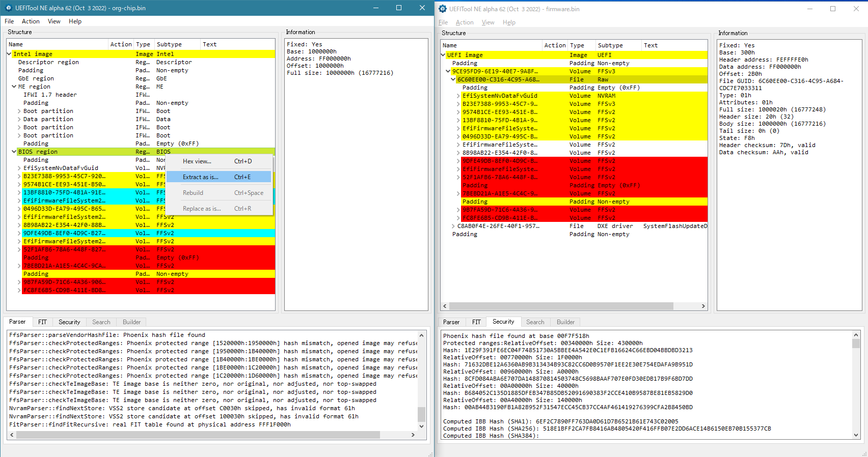Click the UEFITool app icon in firmware.bin window

click(x=443, y=9)
